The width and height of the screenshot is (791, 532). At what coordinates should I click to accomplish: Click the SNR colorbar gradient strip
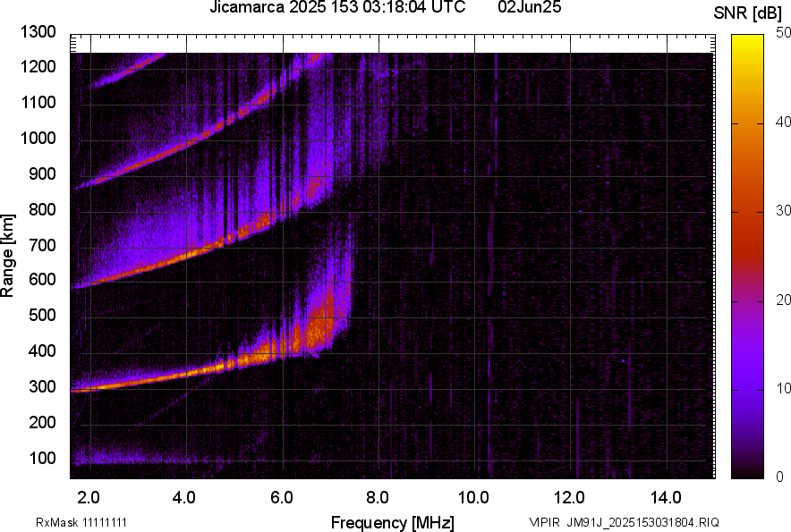tap(748, 257)
